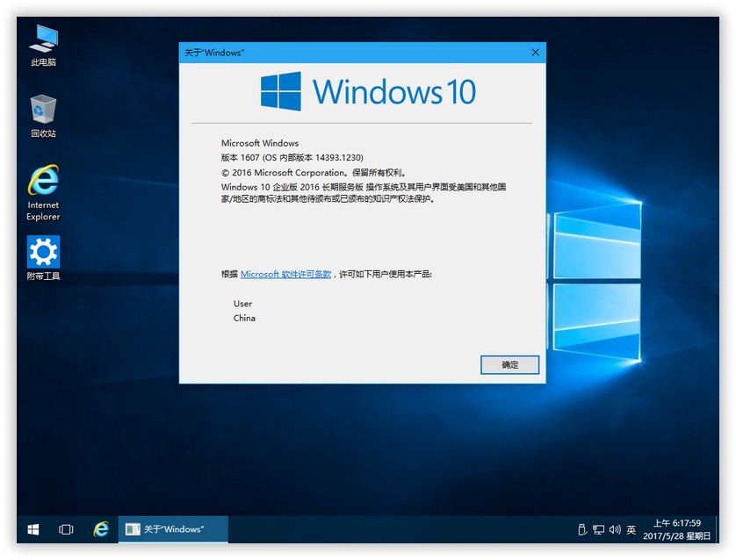
Task: Click the User licensee name
Action: [242, 304]
